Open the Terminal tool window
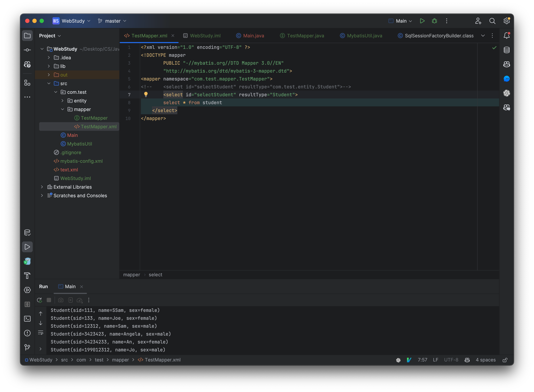The width and height of the screenshot is (534, 392). point(27,319)
